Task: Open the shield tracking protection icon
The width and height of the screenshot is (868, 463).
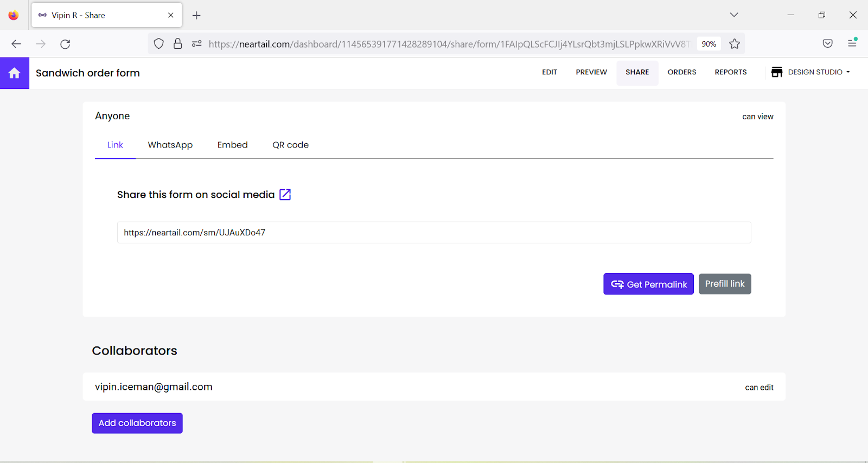Action: 158,44
